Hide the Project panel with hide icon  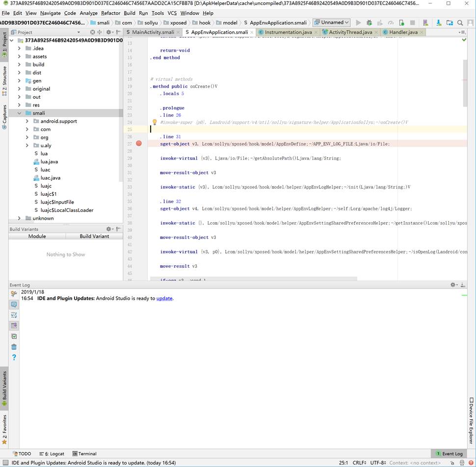tap(118, 32)
